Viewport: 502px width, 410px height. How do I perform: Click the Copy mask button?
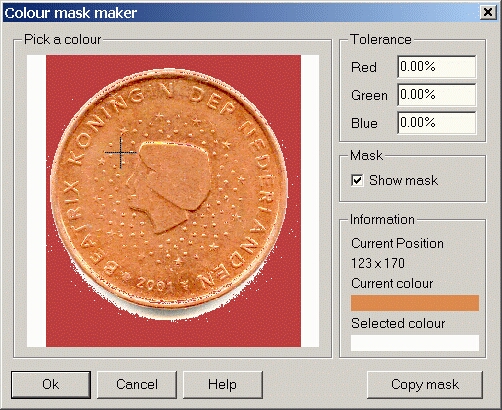(425, 385)
